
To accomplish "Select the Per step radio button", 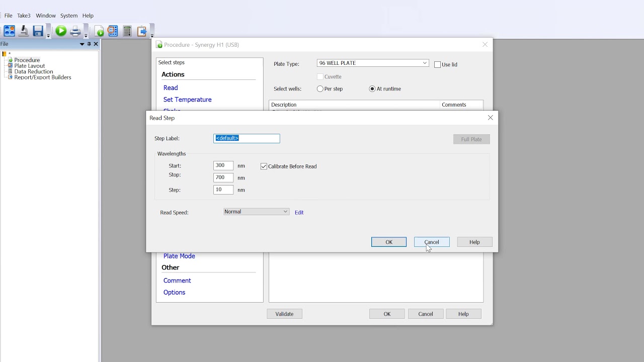I will 320,89.
